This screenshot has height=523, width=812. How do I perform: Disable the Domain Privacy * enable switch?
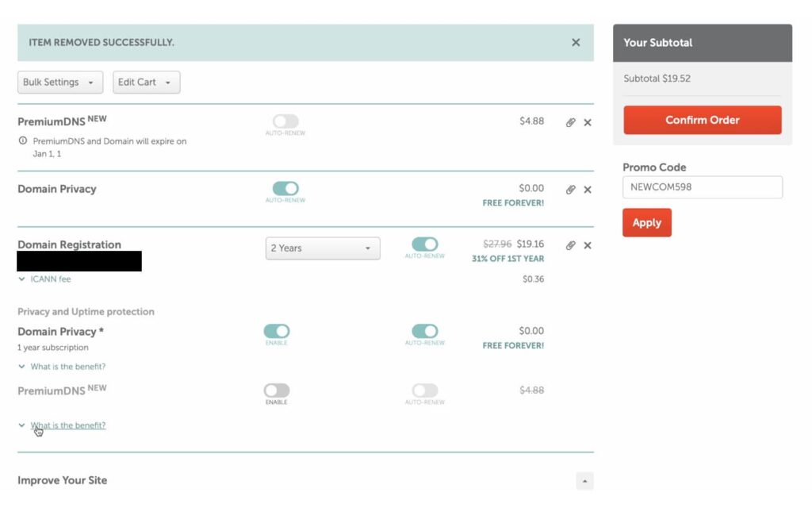tap(277, 331)
